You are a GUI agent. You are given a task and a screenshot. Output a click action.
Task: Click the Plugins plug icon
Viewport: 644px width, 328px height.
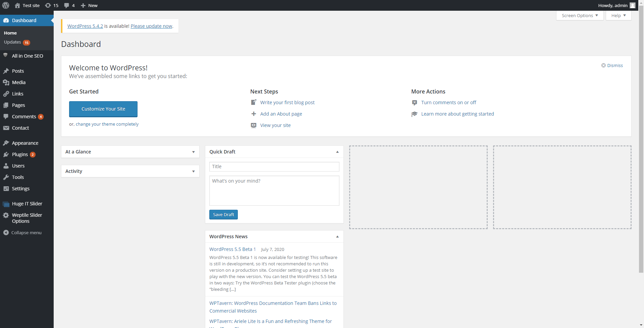(6, 154)
